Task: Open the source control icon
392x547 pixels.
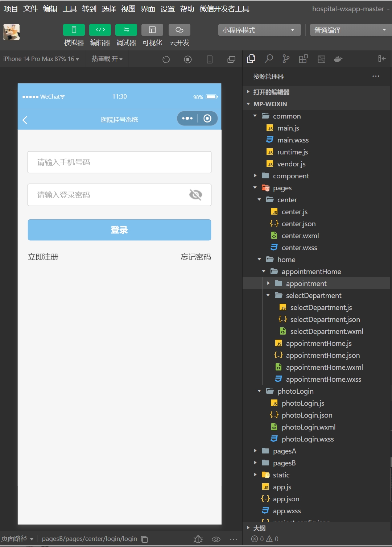Action: (x=286, y=59)
